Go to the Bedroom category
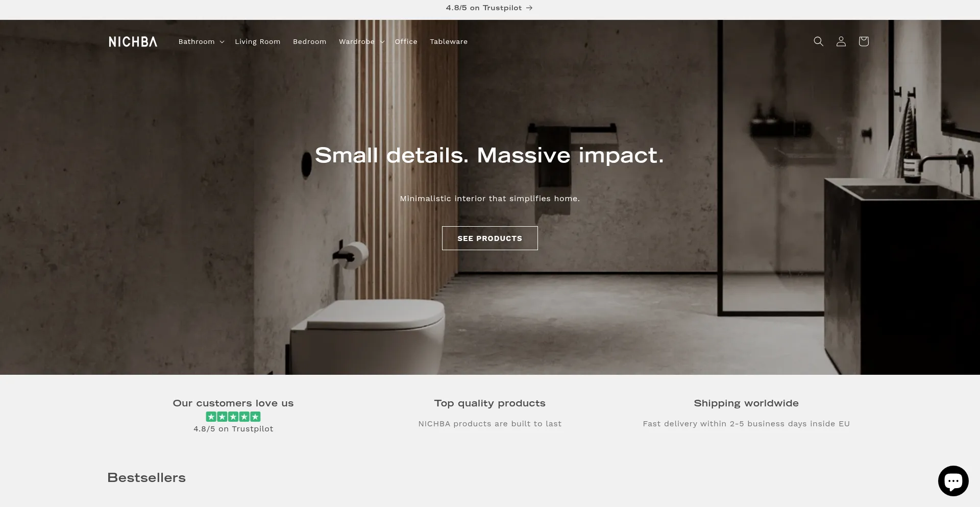Screen dimensions: 980x507 point(309,41)
